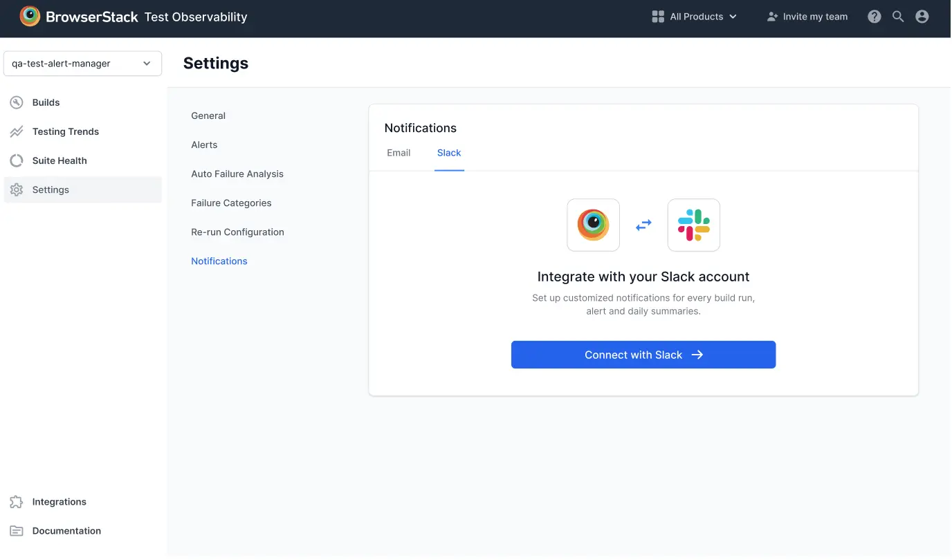
Task: Click the Testing Trends chart icon
Action: pos(17,131)
